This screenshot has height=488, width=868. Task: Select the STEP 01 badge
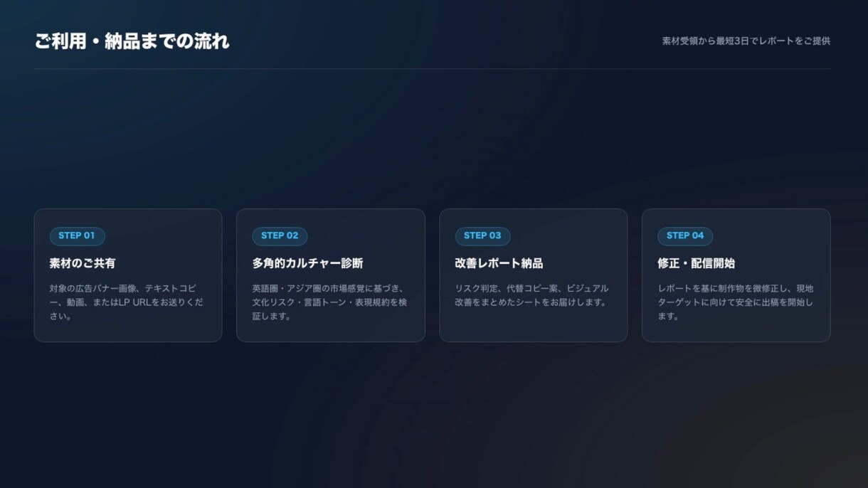click(x=77, y=236)
